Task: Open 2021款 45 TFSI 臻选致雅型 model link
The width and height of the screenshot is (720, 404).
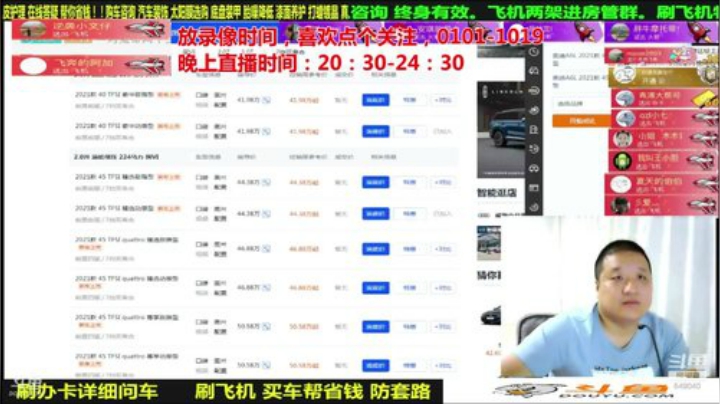Action: click(x=114, y=177)
